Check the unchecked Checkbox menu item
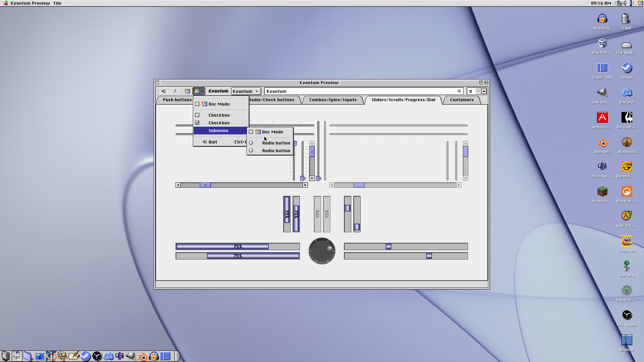Screen dimensions: 644x362 [x=221, y=115]
